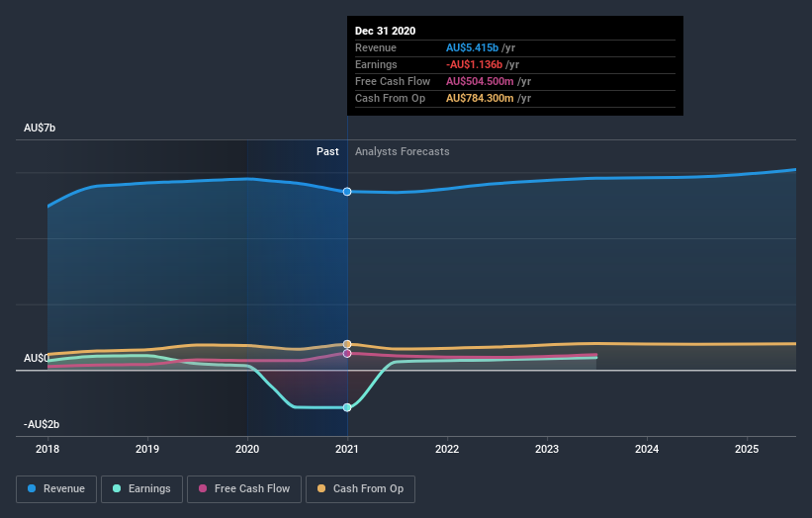The height and width of the screenshot is (518, 812).
Task: Select the Revenue data point at 2021
Action: click(347, 192)
